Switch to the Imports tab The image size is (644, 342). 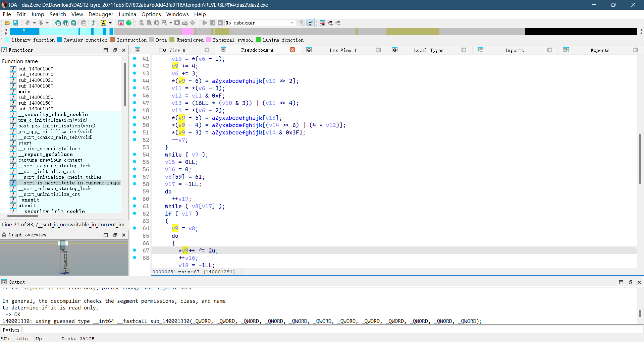tap(515, 50)
